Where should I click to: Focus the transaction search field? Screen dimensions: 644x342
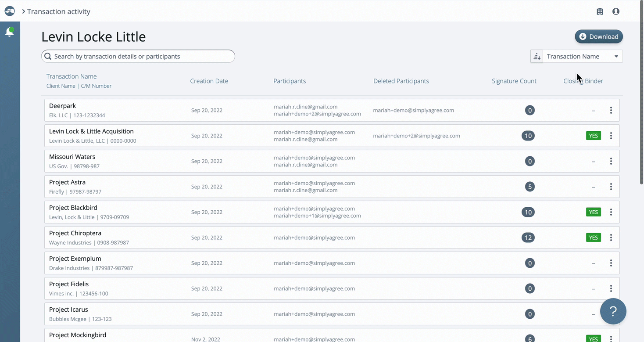(x=138, y=56)
